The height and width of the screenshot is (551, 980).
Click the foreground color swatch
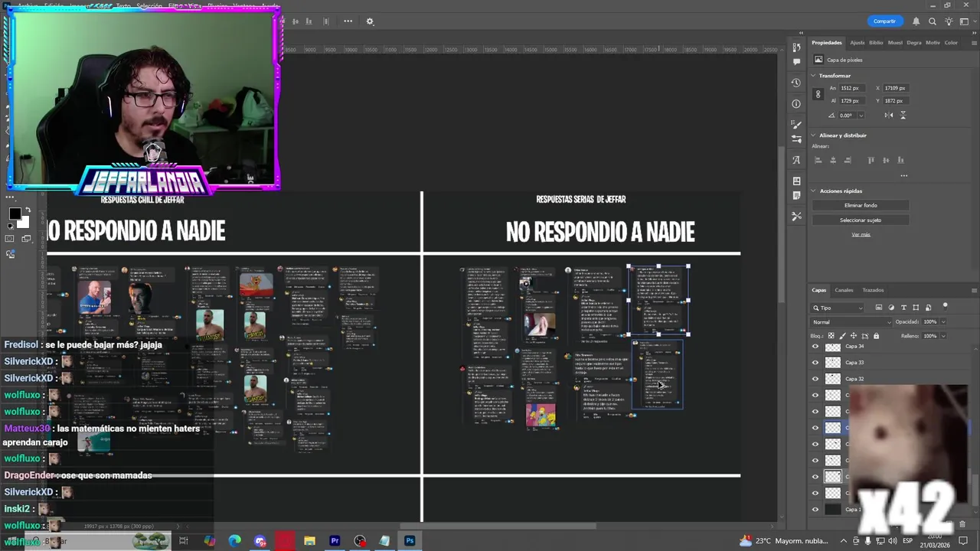point(15,214)
